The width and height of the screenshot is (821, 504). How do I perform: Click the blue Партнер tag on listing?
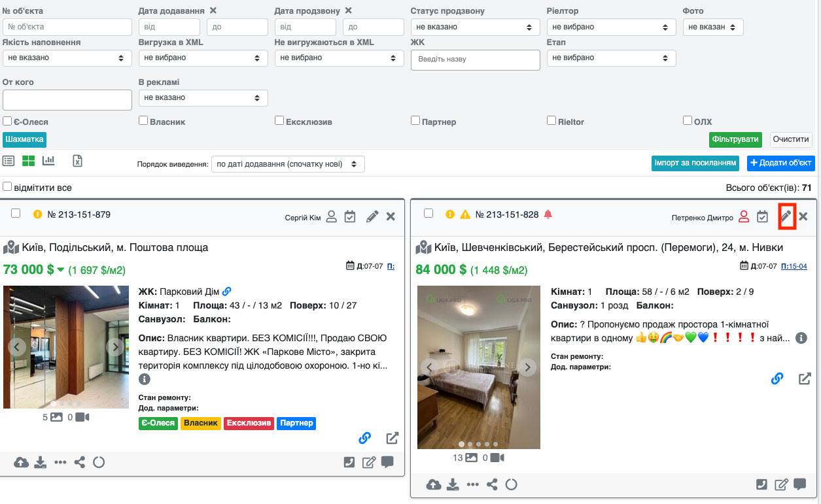point(296,423)
